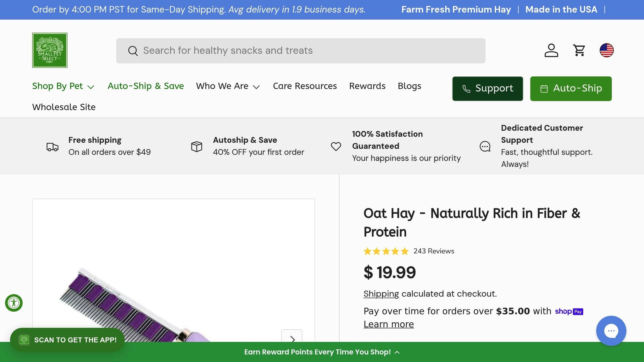644x362 pixels.
Task: Open the accessibility options icon
Action: click(x=14, y=303)
